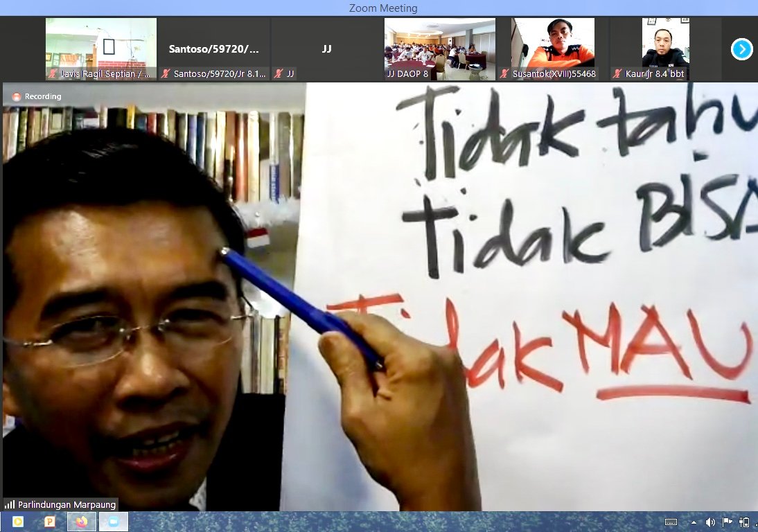Click muted mic icon on Santoso tile
Viewport: 758px width, 532px height.
coord(166,73)
